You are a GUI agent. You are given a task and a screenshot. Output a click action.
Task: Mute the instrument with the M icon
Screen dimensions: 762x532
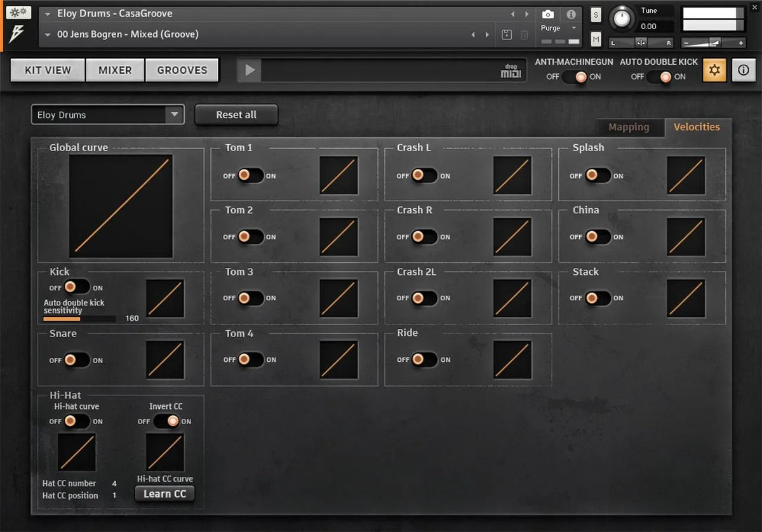point(595,39)
